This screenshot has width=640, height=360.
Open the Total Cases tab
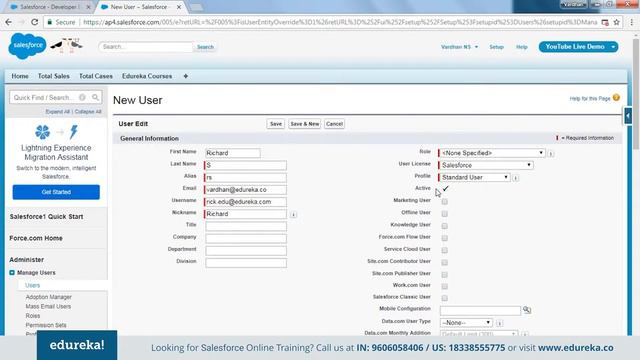point(96,76)
